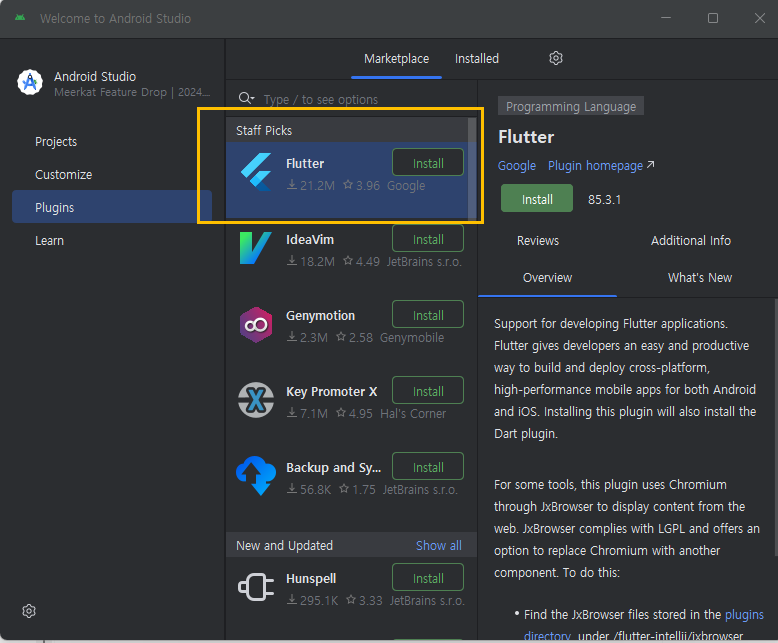778x643 pixels.
Task: Open search options magnifier dropdown
Action: coord(246,98)
